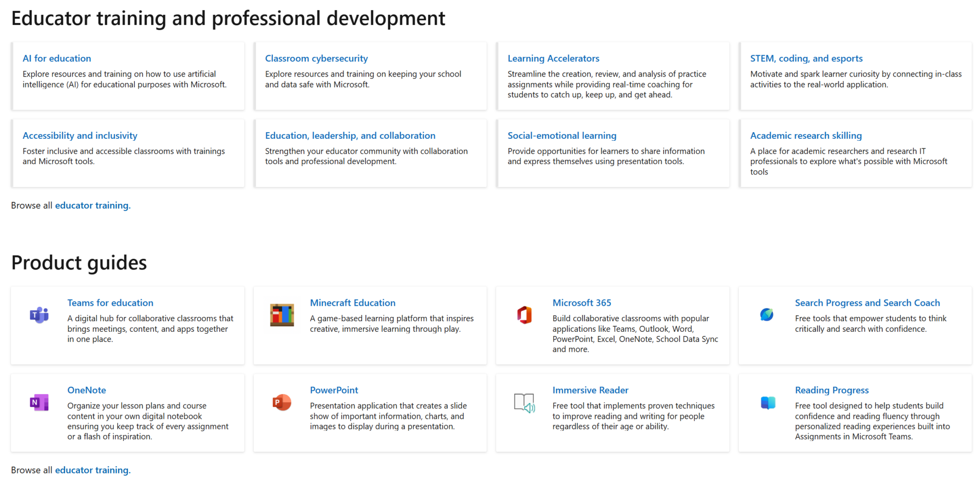Viewport: 980px width, 483px height.
Task: Click the Search Coach globe icon
Action: (767, 315)
